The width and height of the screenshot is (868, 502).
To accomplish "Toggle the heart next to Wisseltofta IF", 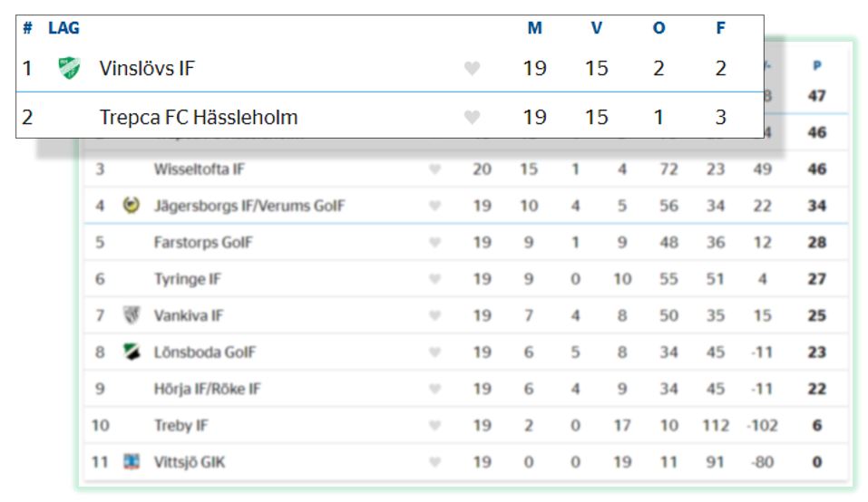I will click(435, 169).
